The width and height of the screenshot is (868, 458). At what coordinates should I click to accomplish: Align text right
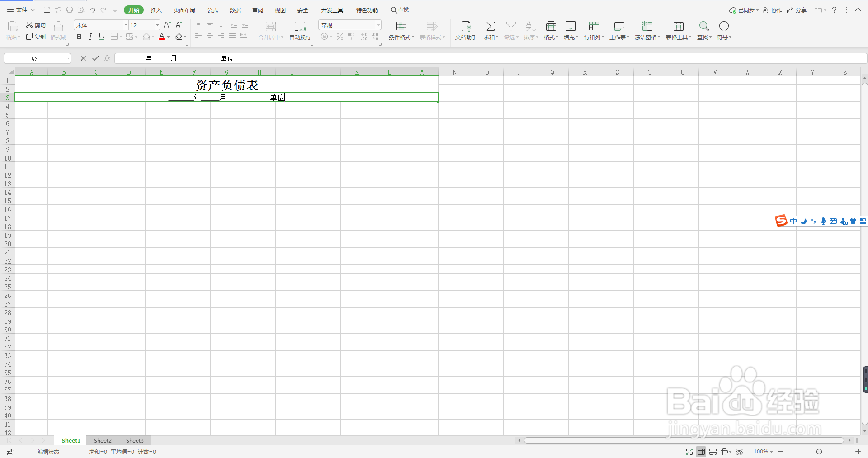[221, 37]
